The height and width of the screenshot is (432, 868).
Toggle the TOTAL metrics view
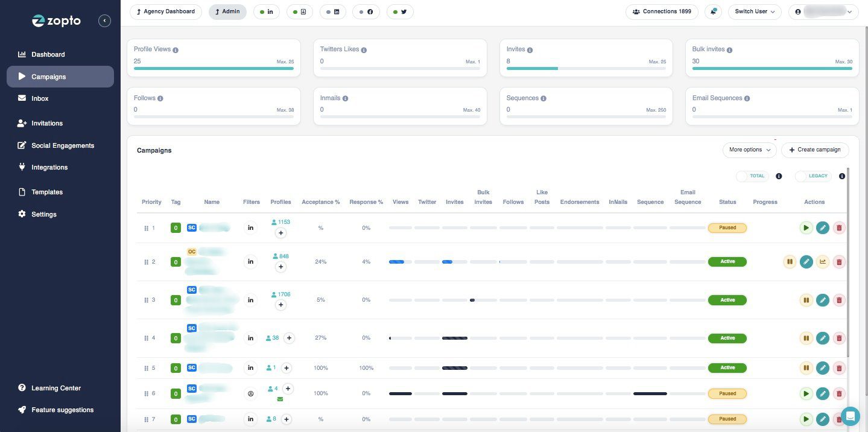point(752,176)
